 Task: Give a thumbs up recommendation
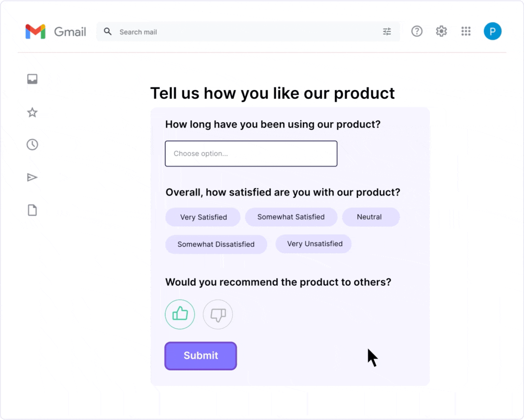pos(180,314)
